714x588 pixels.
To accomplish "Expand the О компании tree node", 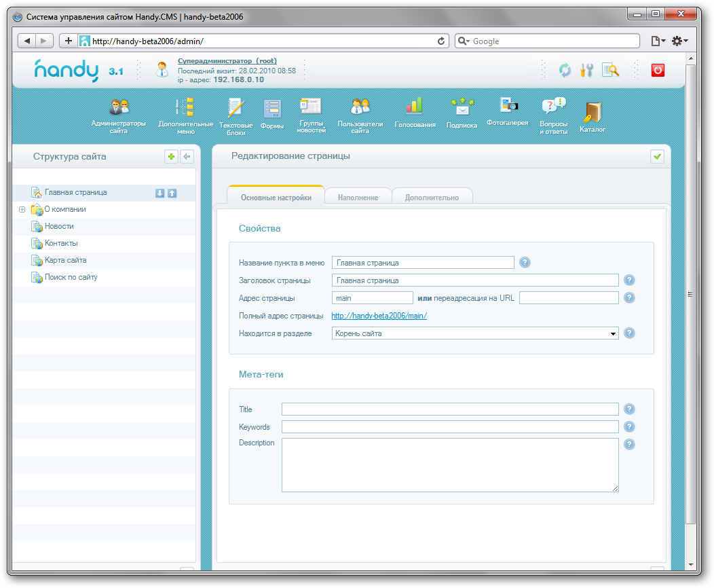I will 22,210.
